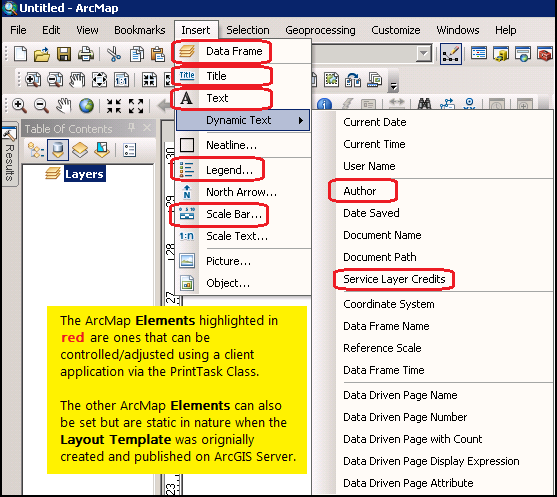The width and height of the screenshot is (557, 497).
Task: Insert a North Arrow
Action: click(x=243, y=192)
